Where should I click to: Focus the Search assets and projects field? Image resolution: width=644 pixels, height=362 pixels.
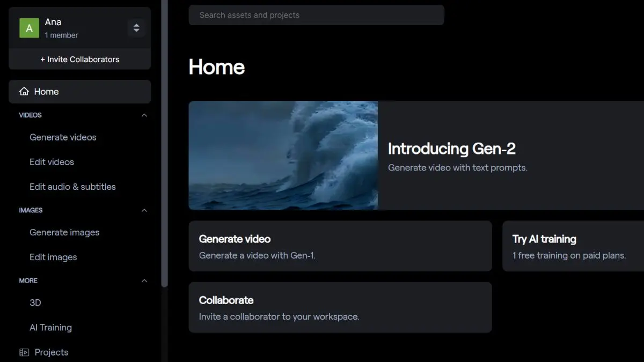[x=316, y=15]
